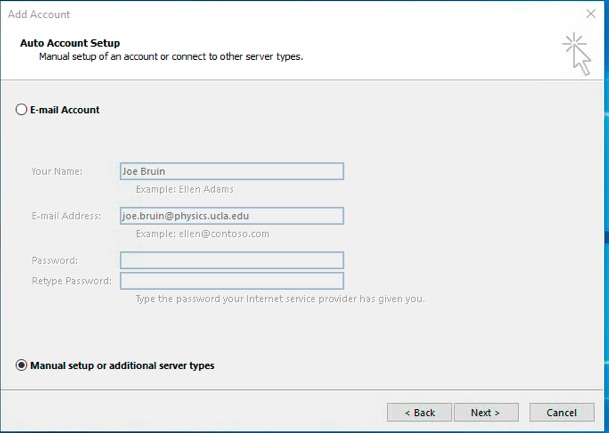Viewport: 609px width, 433px height.
Task: Click the 'Retype Password:' field label
Action: click(71, 281)
